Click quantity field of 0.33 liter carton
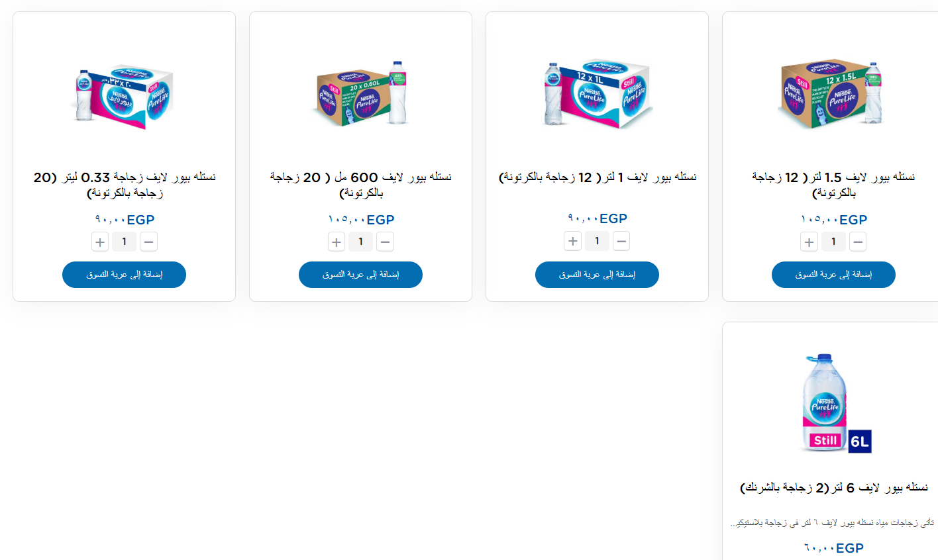 pyautogui.click(x=124, y=242)
